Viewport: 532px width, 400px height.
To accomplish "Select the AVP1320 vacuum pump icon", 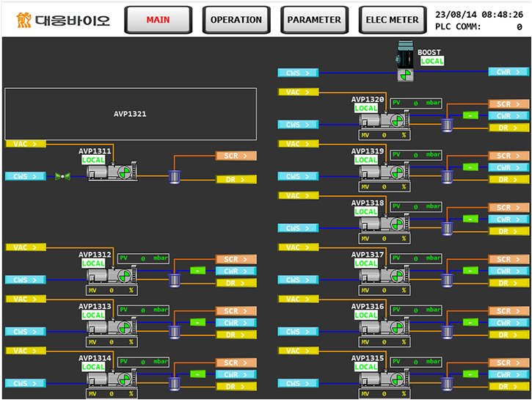I will pyautogui.click(x=385, y=120).
